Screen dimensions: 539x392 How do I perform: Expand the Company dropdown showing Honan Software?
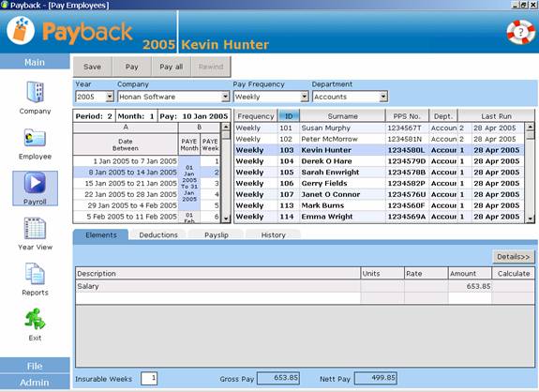pos(225,97)
